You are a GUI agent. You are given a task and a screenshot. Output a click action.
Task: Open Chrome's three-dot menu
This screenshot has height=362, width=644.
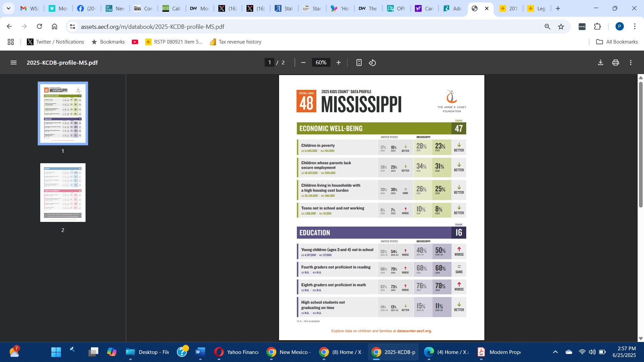coord(635,26)
